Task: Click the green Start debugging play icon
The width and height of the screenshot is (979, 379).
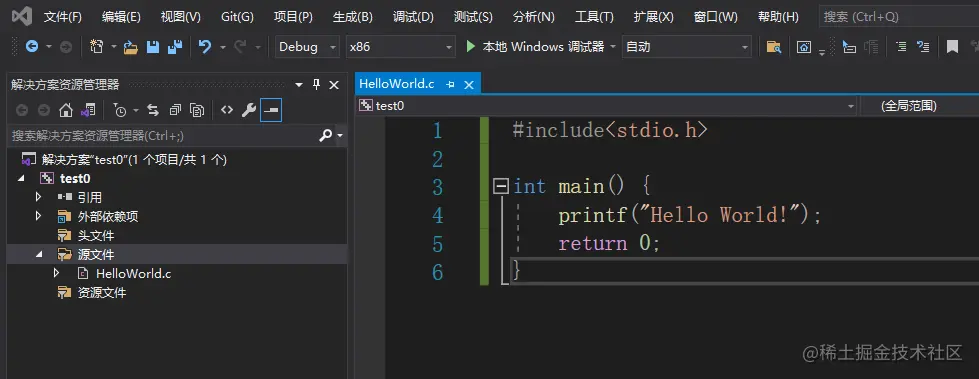Action: click(471, 46)
